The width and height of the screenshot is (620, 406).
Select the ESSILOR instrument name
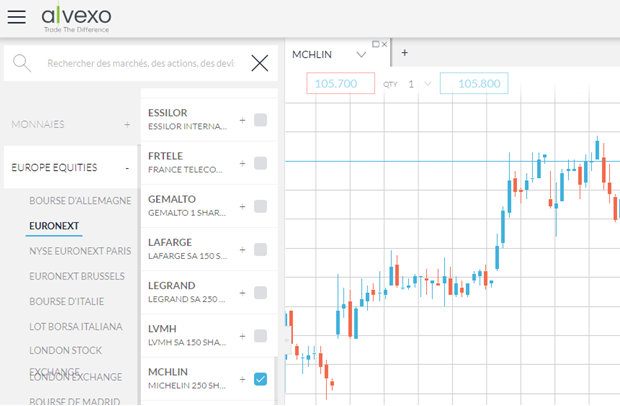click(x=168, y=113)
